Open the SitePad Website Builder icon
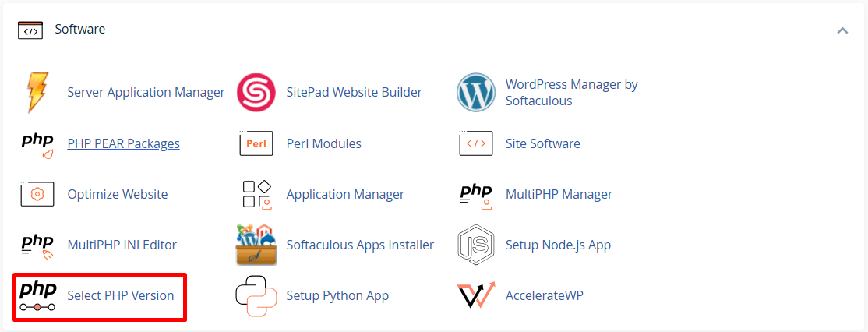Screen dimensions: 868x332 [x=256, y=93]
